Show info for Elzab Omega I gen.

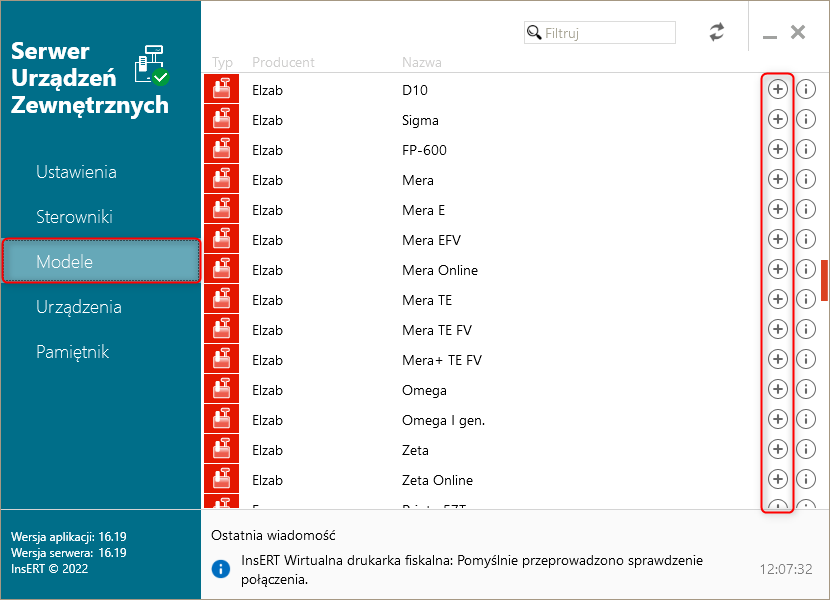[x=806, y=419]
